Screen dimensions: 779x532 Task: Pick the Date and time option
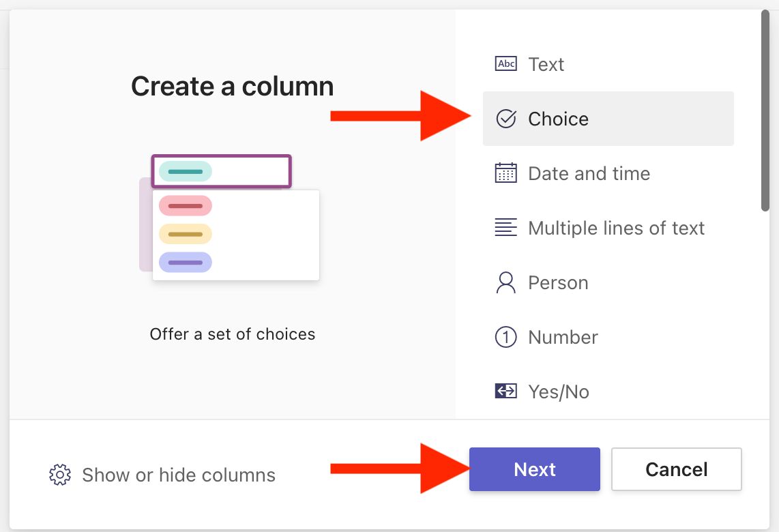coord(589,173)
